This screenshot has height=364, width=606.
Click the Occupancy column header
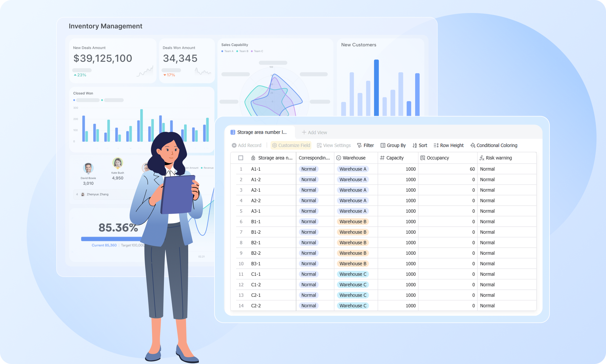pyautogui.click(x=448, y=158)
